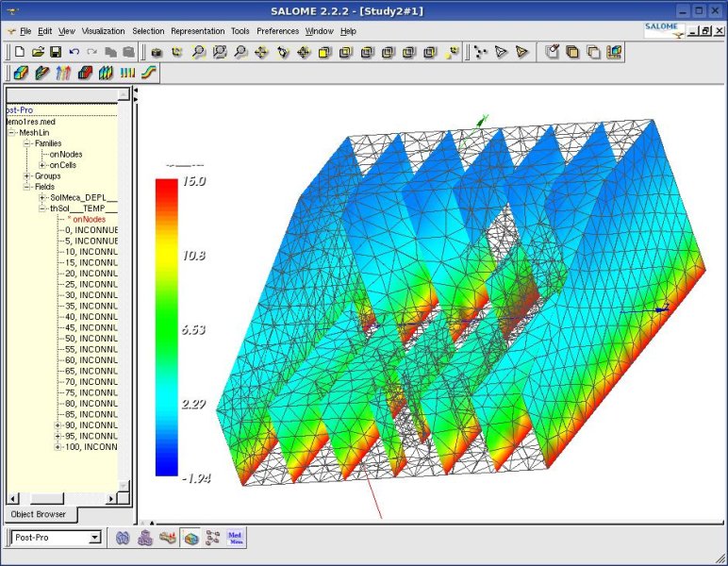This screenshot has width=728, height=566.
Task: Activate the Panning four-arrow tool
Action: (x=261, y=52)
